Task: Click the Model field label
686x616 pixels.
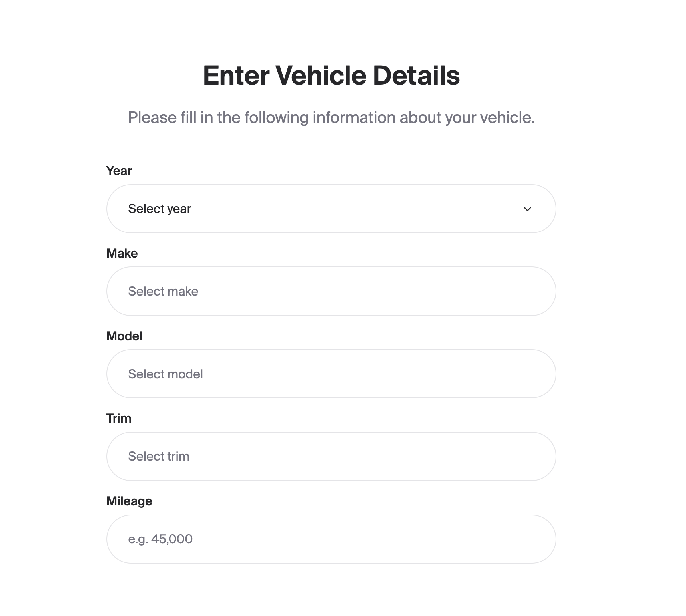Action: (x=124, y=336)
